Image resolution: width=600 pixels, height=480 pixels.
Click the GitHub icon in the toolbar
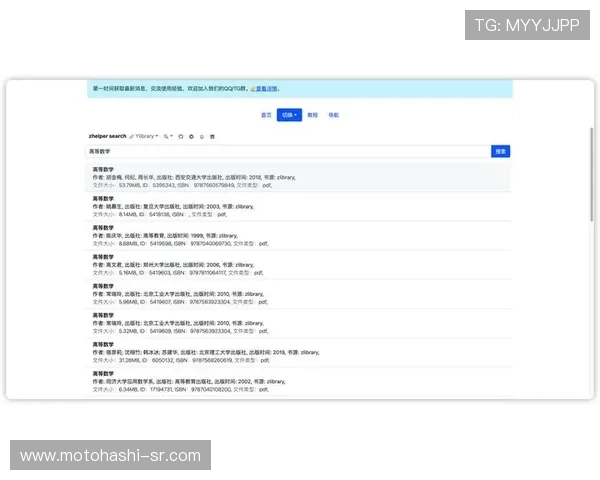pos(181,136)
